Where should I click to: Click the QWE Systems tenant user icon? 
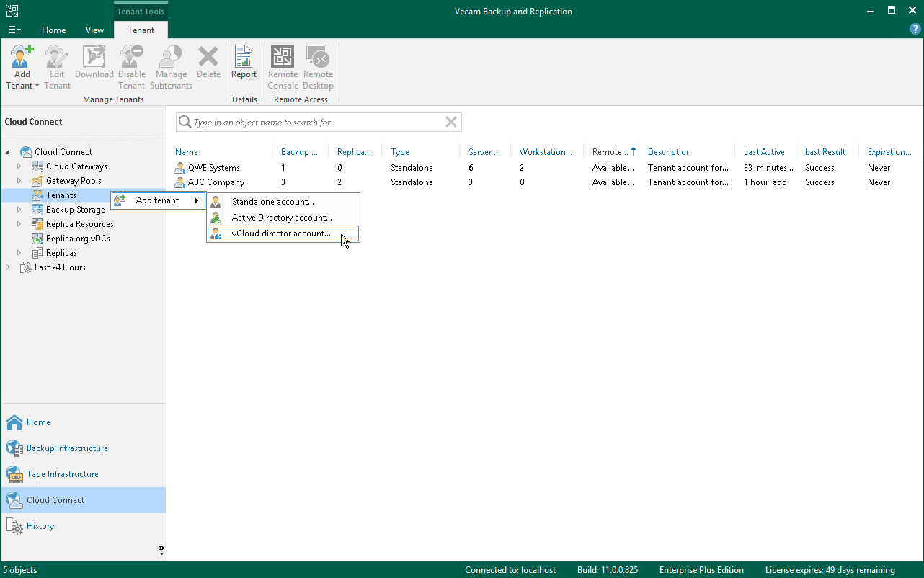[x=180, y=168]
